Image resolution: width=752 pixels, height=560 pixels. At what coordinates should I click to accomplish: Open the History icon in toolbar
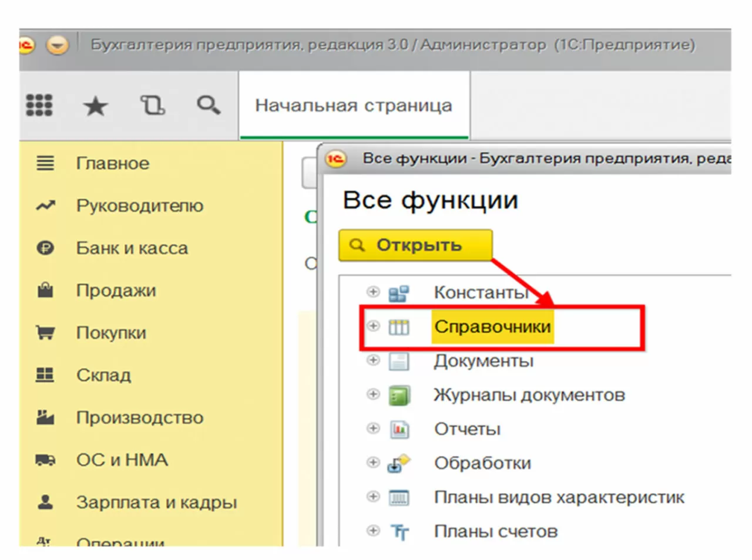tap(152, 106)
